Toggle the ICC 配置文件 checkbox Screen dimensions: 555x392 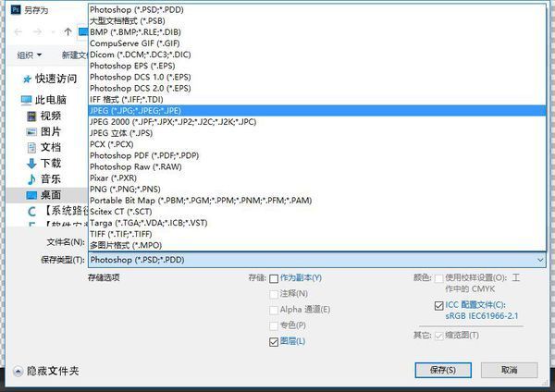[438, 305]
